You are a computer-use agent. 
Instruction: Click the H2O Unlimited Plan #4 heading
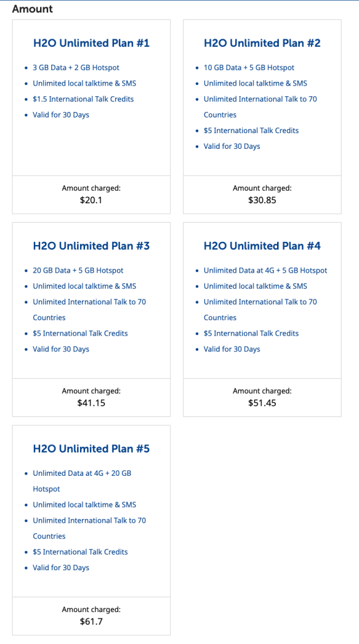(262, 246)
